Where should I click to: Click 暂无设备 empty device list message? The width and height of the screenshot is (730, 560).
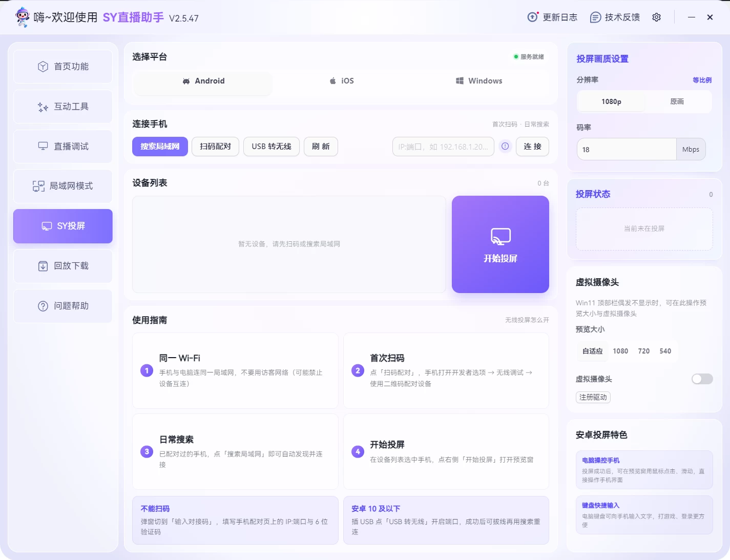point(289,244)
